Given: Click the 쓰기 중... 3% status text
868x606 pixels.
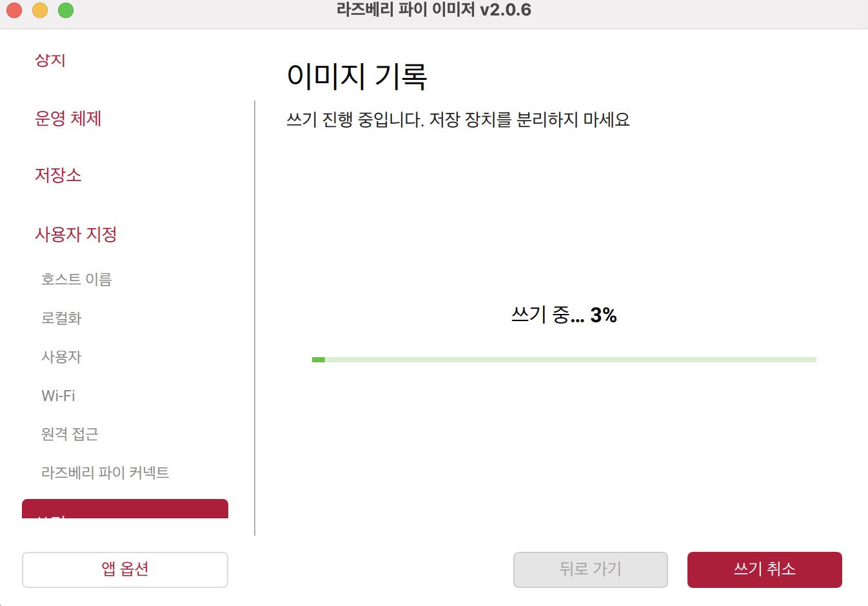Looking at the screenshot, I should coord(564,315).
